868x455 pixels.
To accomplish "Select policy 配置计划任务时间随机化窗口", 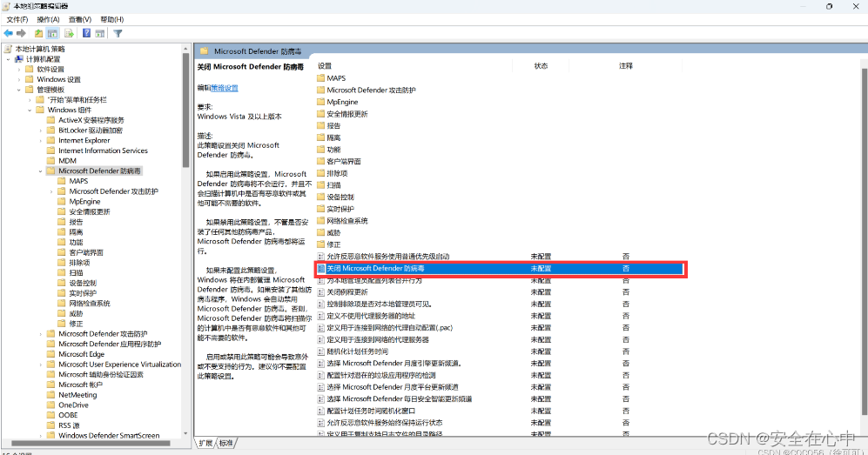I will click(370, 412).
